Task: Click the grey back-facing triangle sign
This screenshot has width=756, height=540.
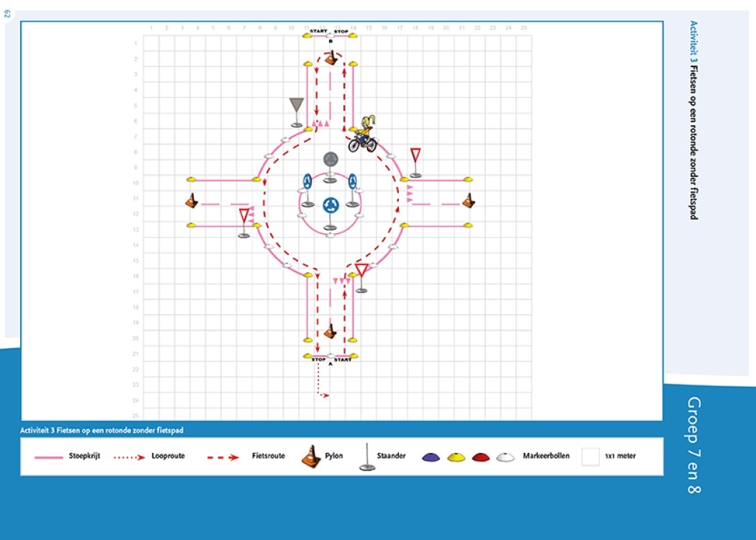Action: pos(297,112)
